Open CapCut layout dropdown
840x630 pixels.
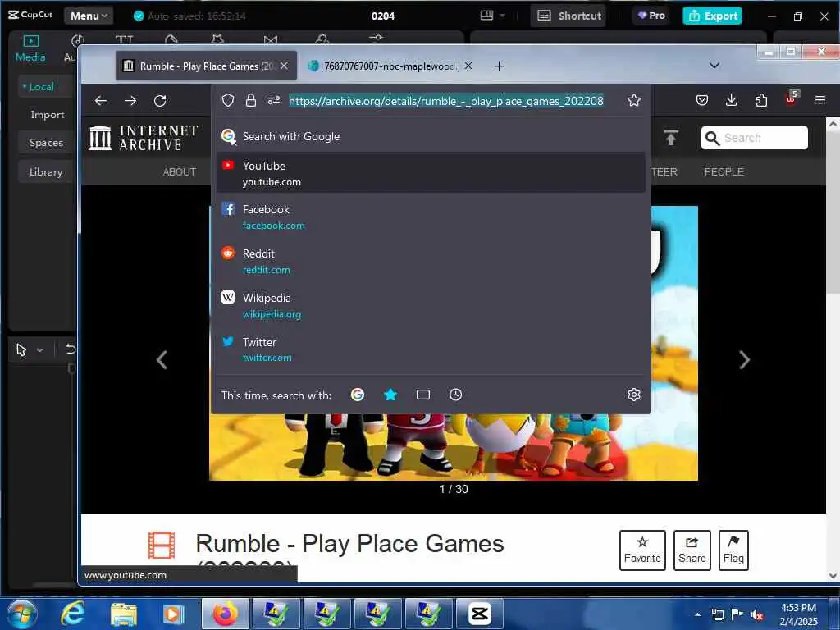(x=493, y=16)
